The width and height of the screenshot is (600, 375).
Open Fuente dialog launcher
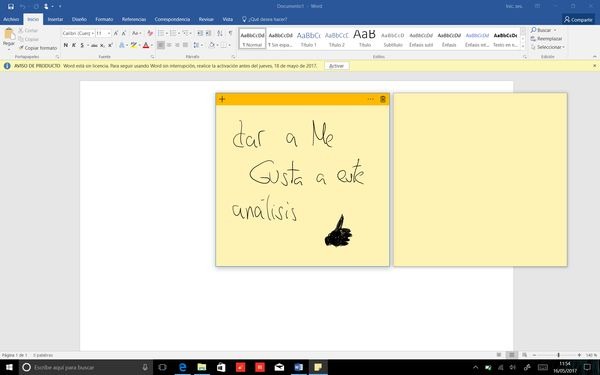coord(152,57)
